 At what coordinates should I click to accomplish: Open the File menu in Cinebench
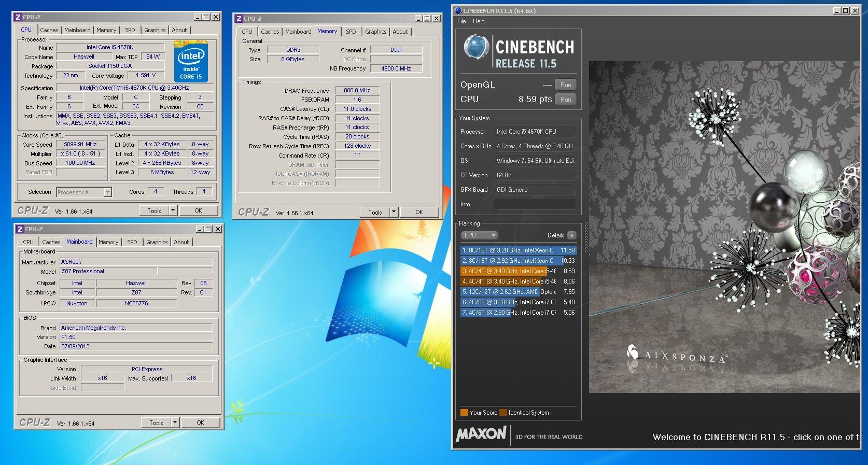click(x=461, y=21)
